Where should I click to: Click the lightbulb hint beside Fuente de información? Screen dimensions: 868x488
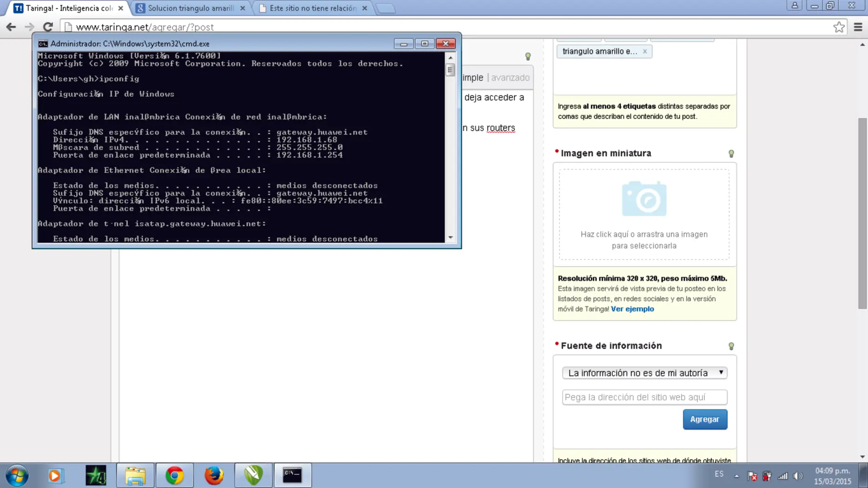[731, 346]
